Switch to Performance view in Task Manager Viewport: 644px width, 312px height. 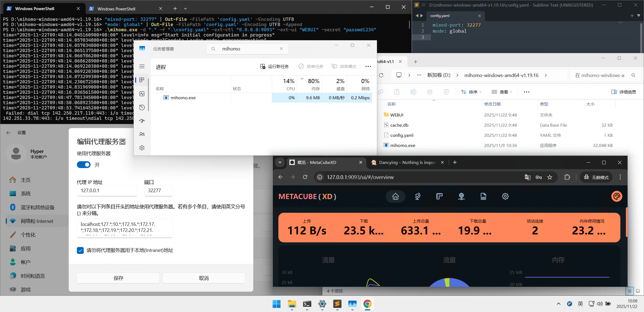click(142, 93)
